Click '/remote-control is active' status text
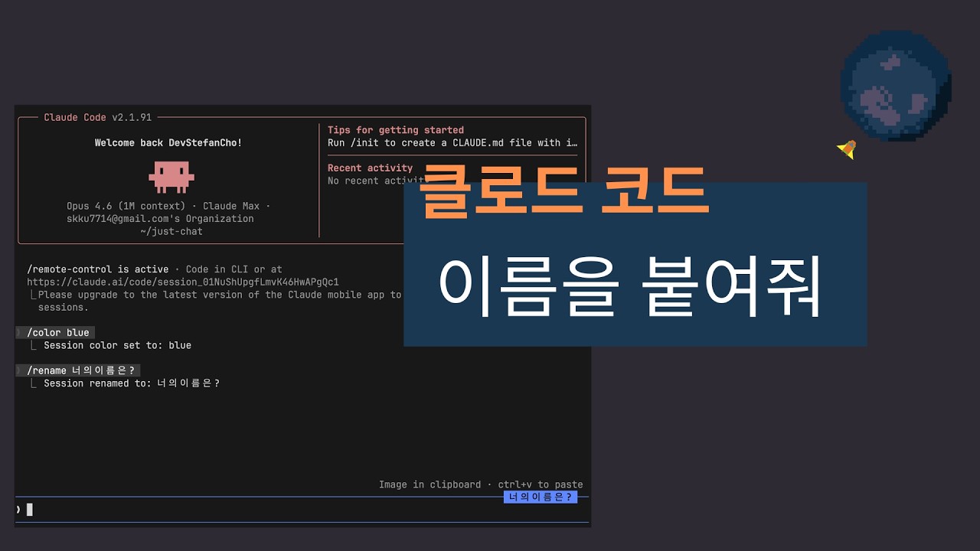 97,269
